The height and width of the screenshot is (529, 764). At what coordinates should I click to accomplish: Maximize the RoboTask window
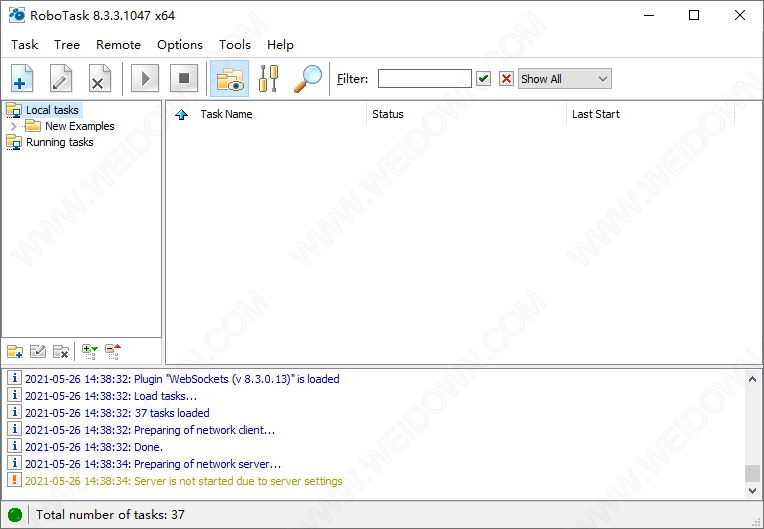click(x=694, y=15)
